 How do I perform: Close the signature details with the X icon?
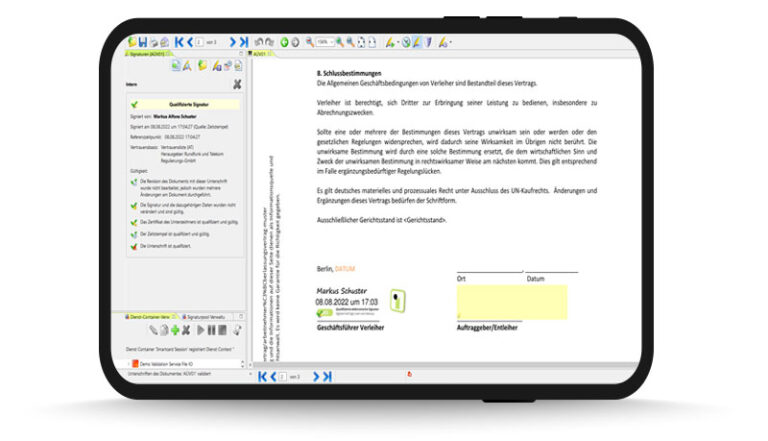coord(237,85)
